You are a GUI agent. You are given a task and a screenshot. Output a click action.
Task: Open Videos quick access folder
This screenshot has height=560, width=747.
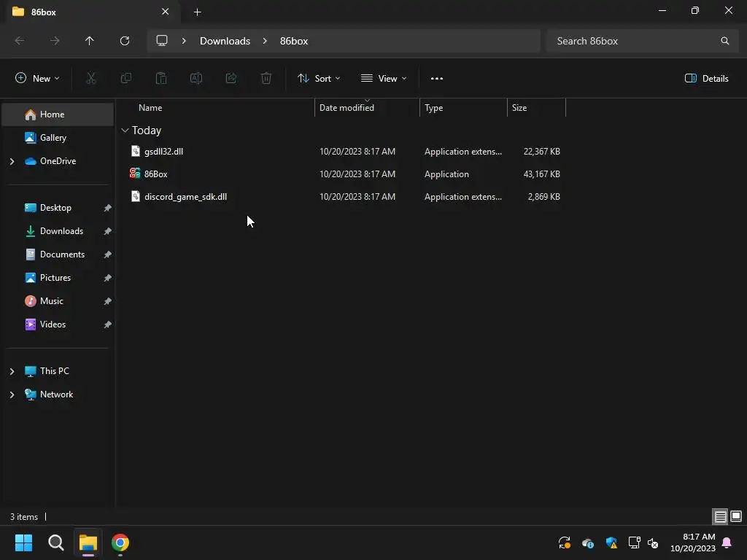point(58,324)
